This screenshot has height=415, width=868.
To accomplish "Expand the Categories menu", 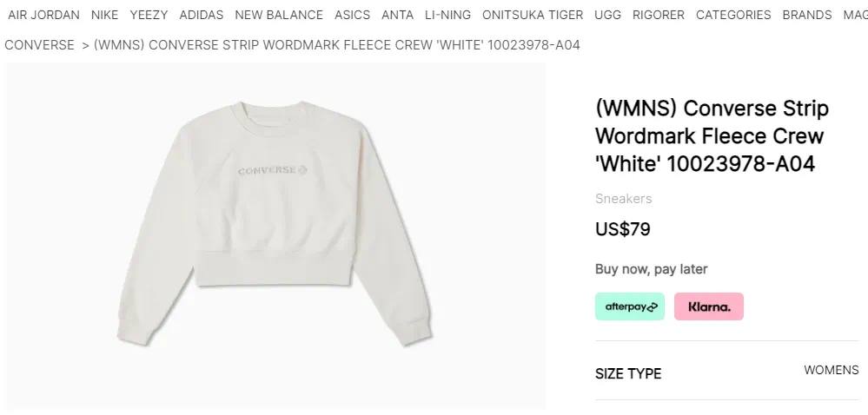I will [733, 15].
